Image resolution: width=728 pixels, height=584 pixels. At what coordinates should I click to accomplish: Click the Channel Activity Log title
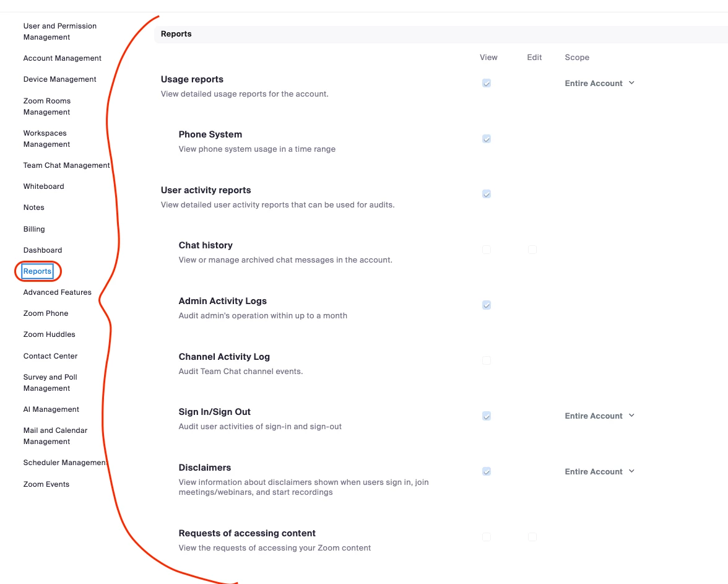(224, 357)
